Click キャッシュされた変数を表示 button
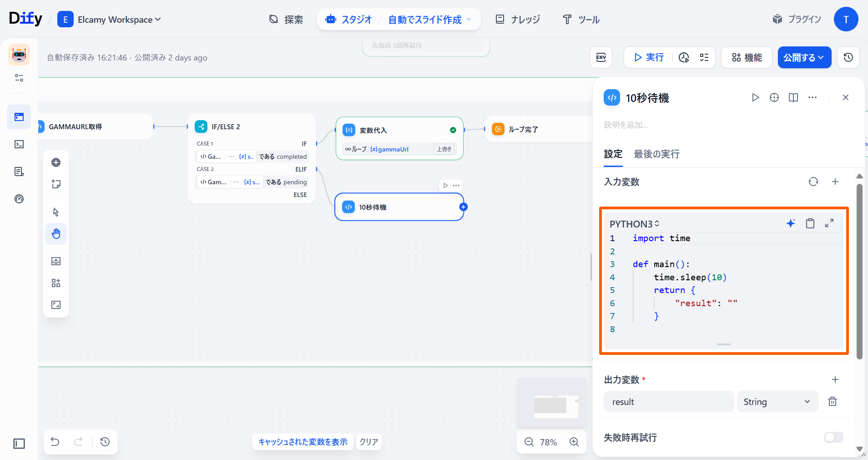The height and width of the screenshot is (460, 868). pos(303,442)
